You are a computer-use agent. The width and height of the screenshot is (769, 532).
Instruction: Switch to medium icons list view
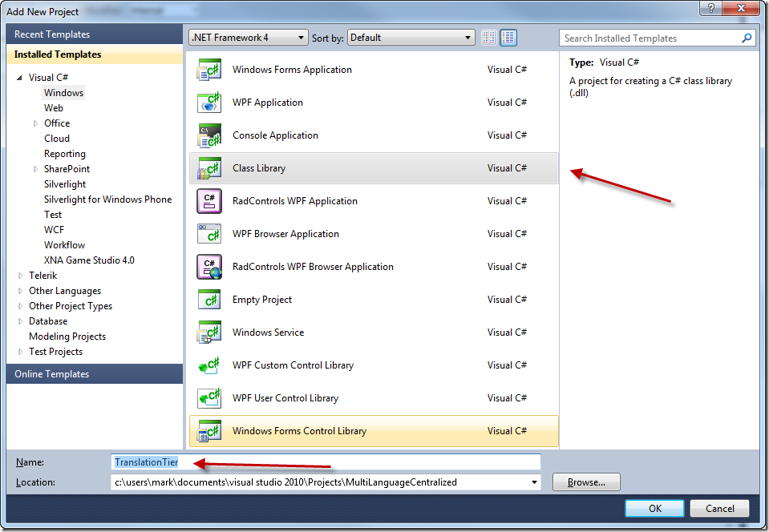pos(508,37)
